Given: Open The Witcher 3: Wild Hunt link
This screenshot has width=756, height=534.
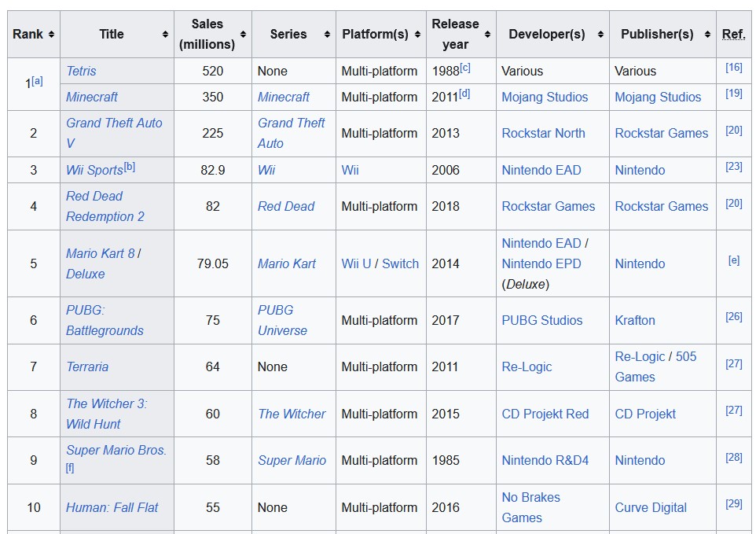Looking at the screenshot, I should 107,414.
